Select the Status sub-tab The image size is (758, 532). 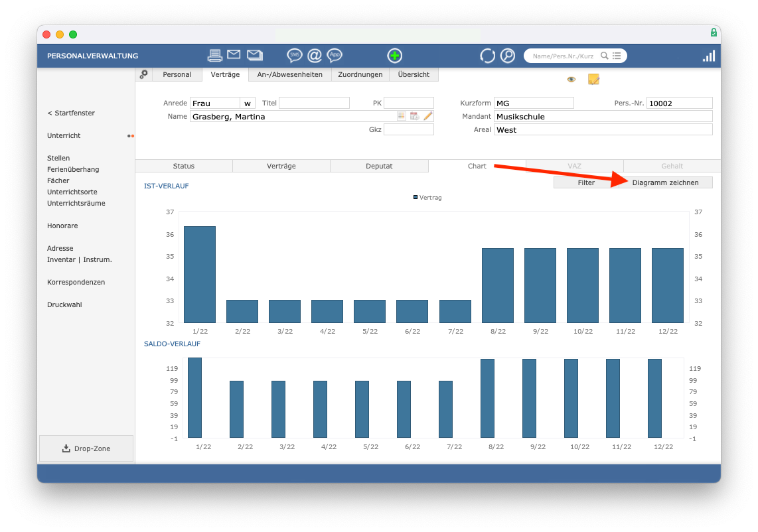184,166
